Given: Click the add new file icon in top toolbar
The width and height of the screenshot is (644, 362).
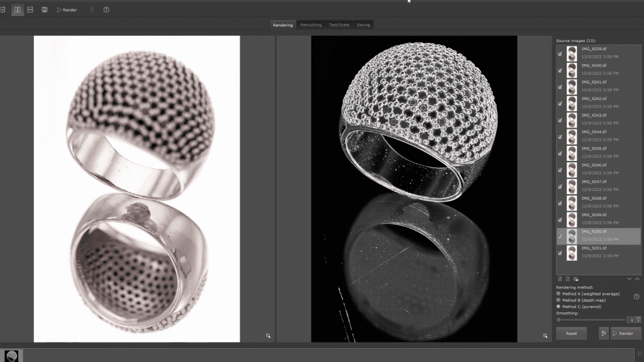Looking at the screenshot, I should [3, 9].
